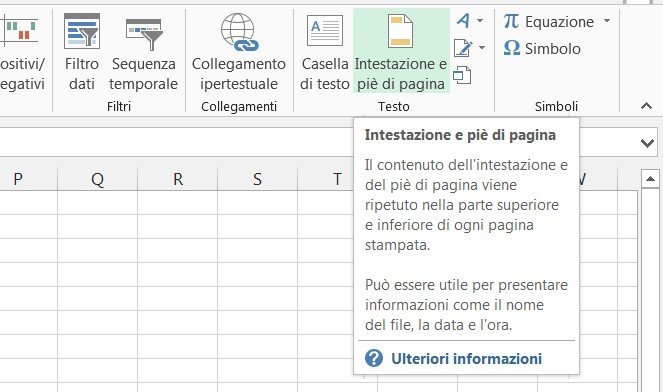Insert a Simbolo character

click(x=542, y=48)
